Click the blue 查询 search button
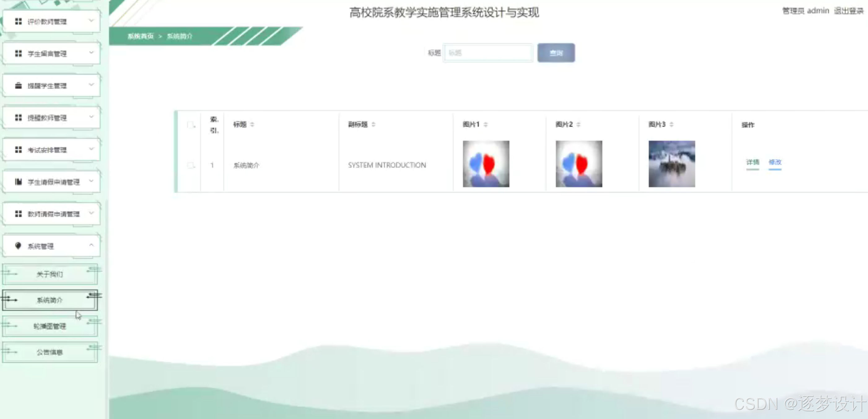This screenshot has height=419, width=868. pos(556,53)
